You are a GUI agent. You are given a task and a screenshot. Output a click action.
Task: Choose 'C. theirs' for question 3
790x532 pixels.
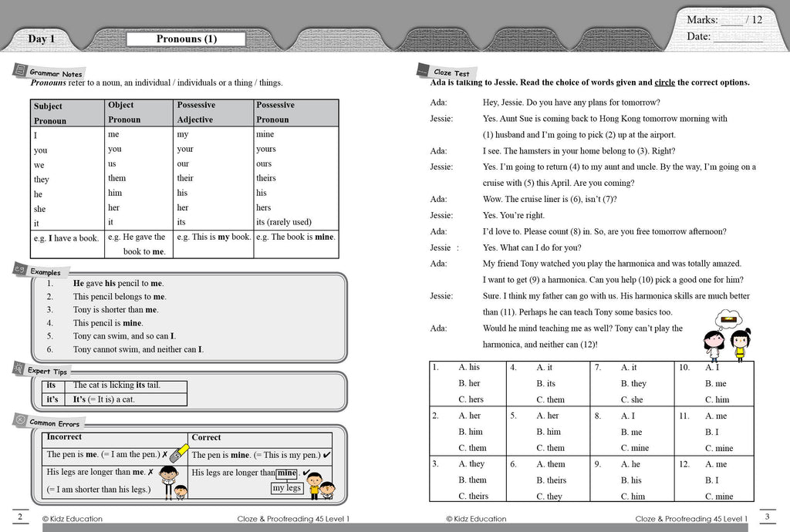[x=474, y=497]
